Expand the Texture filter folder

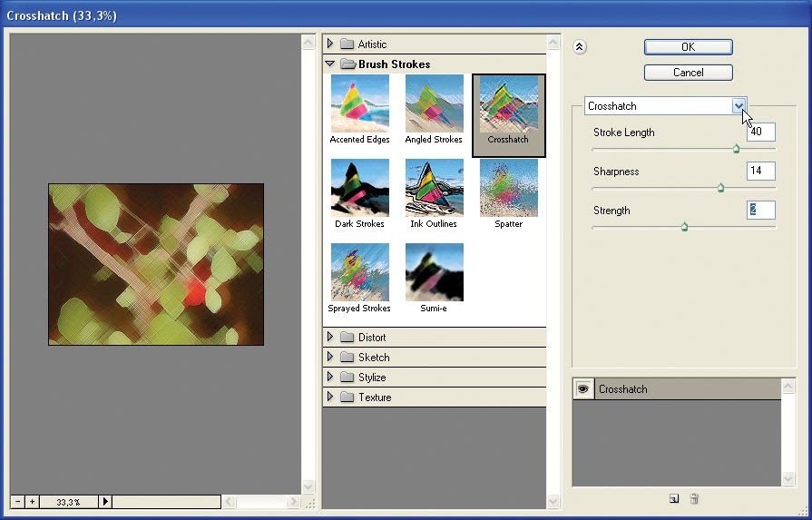point(330,397)
